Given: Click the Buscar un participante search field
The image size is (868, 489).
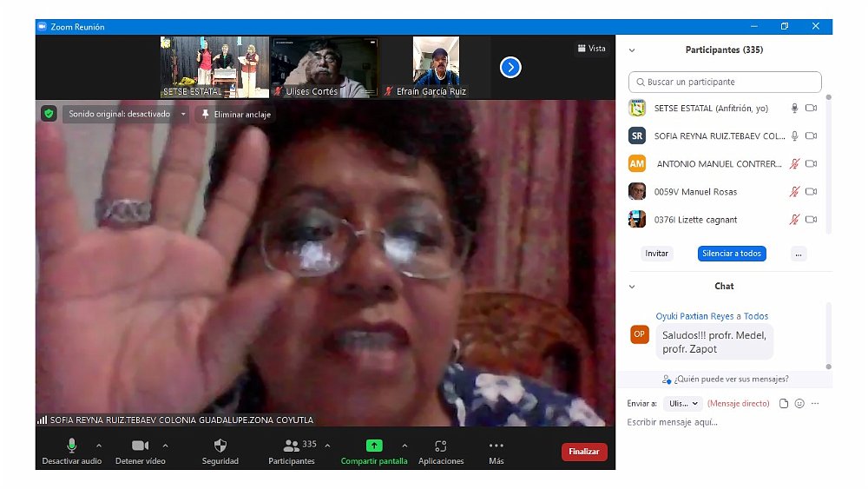Looking at the screenshot, I should (725, 82).
